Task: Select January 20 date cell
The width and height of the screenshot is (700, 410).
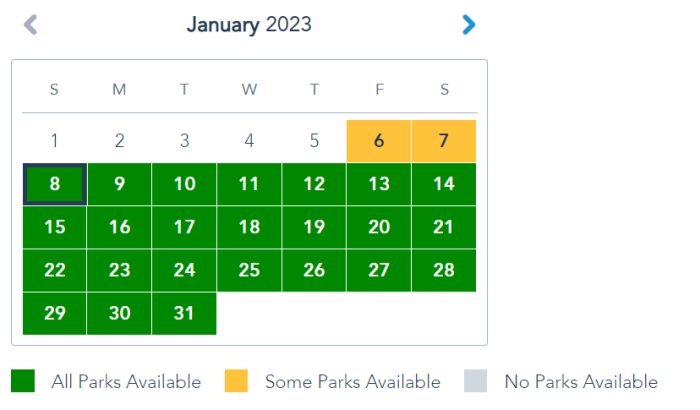Action: pos(379,227)
